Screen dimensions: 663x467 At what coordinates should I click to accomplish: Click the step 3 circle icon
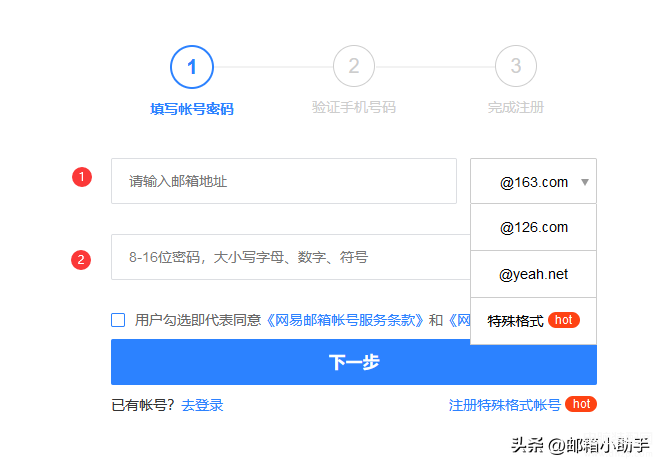(x=516, y=67)
